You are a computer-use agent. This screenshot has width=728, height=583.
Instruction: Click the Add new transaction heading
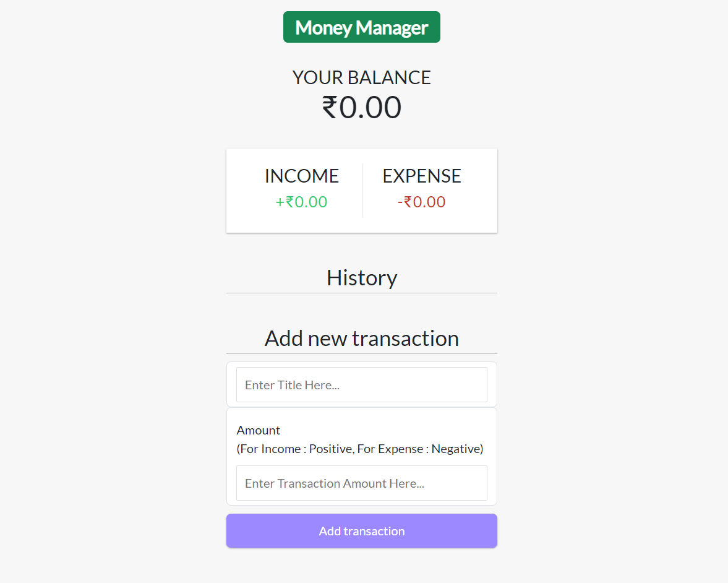coord(361,338)
